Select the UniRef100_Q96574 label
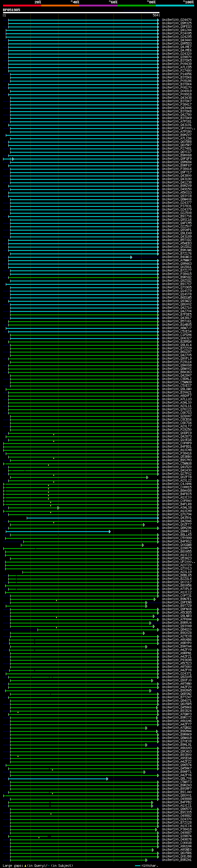 tap(177, 765)
